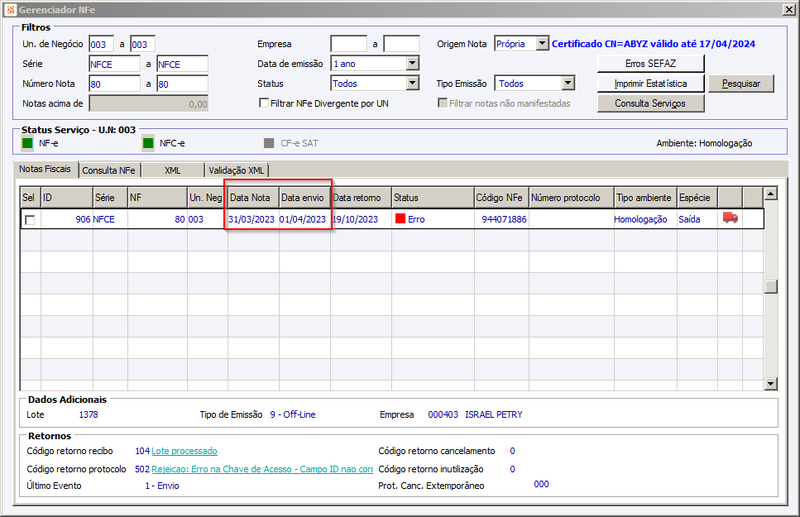Viewport: 800px width, 517px height.
Task: Go to the Validação XML tab
Action: pyautogui.click(x=236, y=170)
